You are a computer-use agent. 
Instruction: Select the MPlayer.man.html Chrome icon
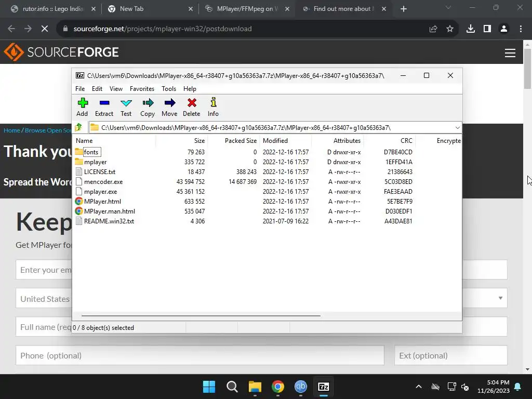click(x=79, y=211)
